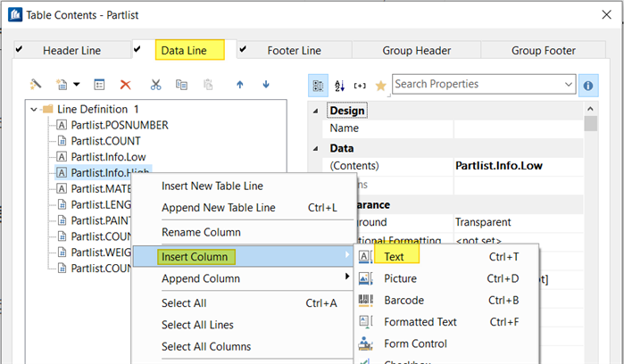Move the line down with the blue down arrow

(x=266, y=85)
